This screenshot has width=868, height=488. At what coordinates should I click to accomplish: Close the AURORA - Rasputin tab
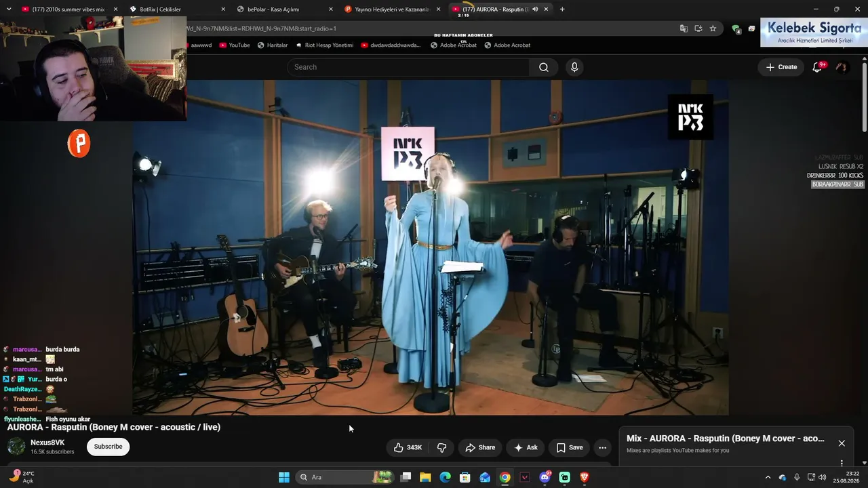point(546,9)
